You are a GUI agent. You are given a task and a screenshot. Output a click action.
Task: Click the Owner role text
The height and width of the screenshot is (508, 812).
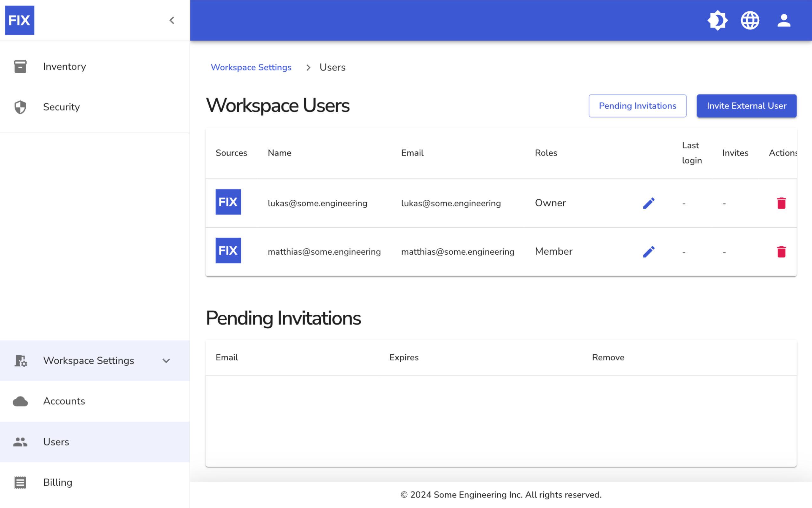pos(550,203)
